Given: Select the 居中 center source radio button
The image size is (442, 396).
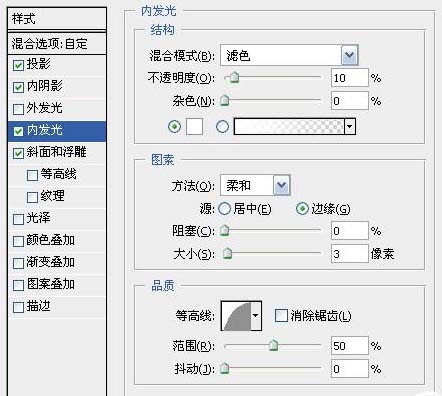Looking at the screenshot, I should point(224,209).
